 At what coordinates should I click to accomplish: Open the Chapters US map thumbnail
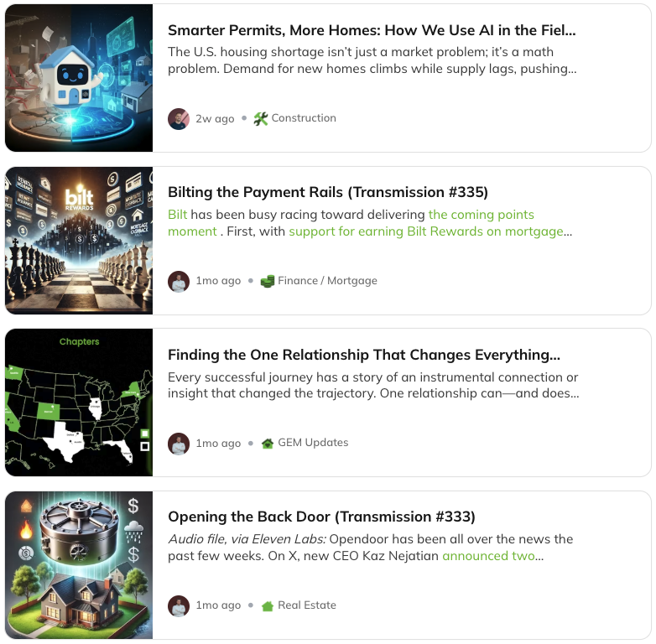point(79,402)
